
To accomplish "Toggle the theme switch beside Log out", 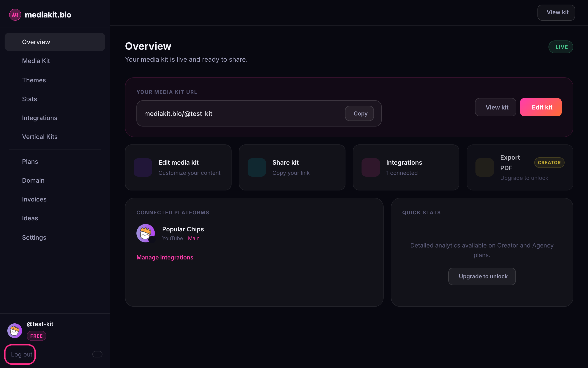I will tap(97, 354).
